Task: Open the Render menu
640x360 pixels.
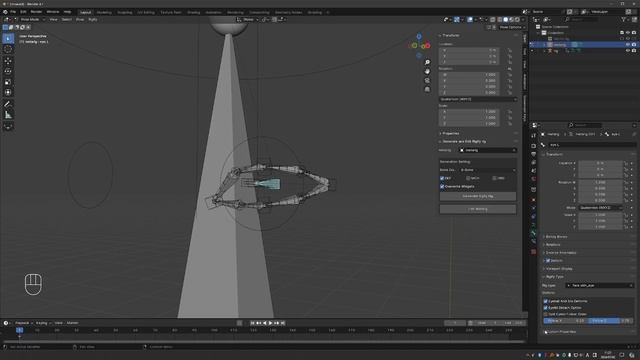Action: (x=36, y=12)
